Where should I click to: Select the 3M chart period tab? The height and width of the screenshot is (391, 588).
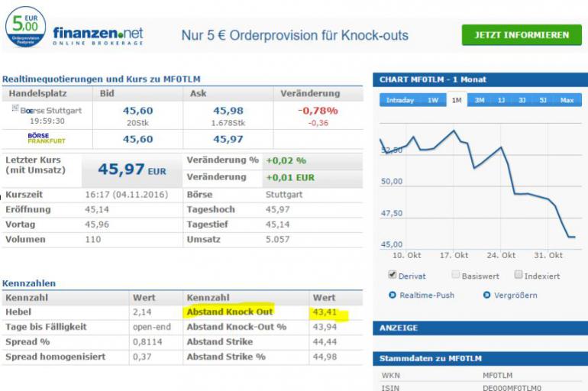480,100
